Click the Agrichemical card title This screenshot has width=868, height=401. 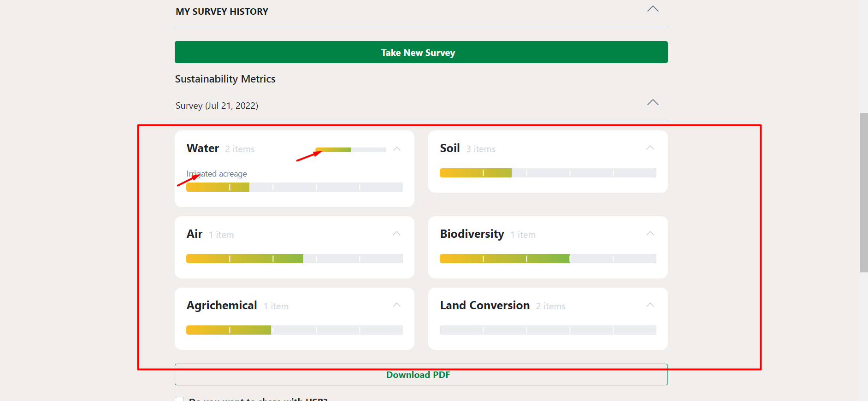(x=222, y=306)
